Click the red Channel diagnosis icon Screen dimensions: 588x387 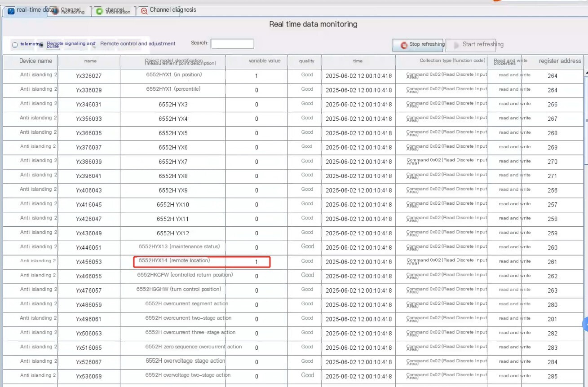[x=144, y=11]
